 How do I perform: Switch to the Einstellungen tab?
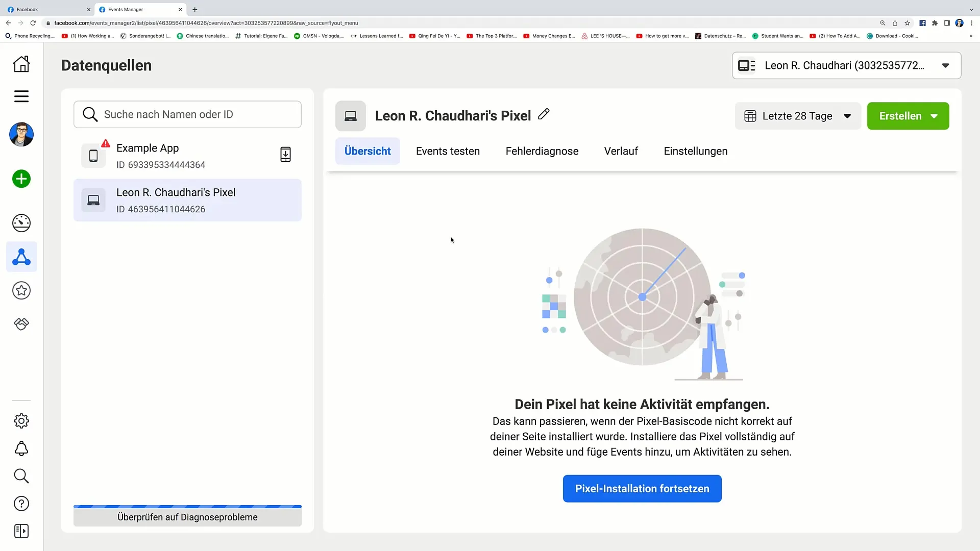(x=695, y=151)
